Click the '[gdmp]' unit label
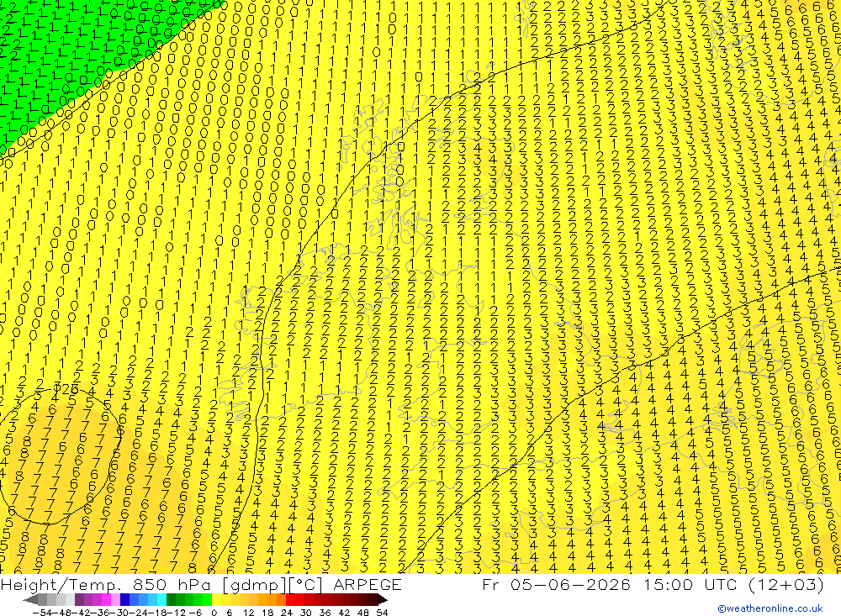 [x=254, y=585]
